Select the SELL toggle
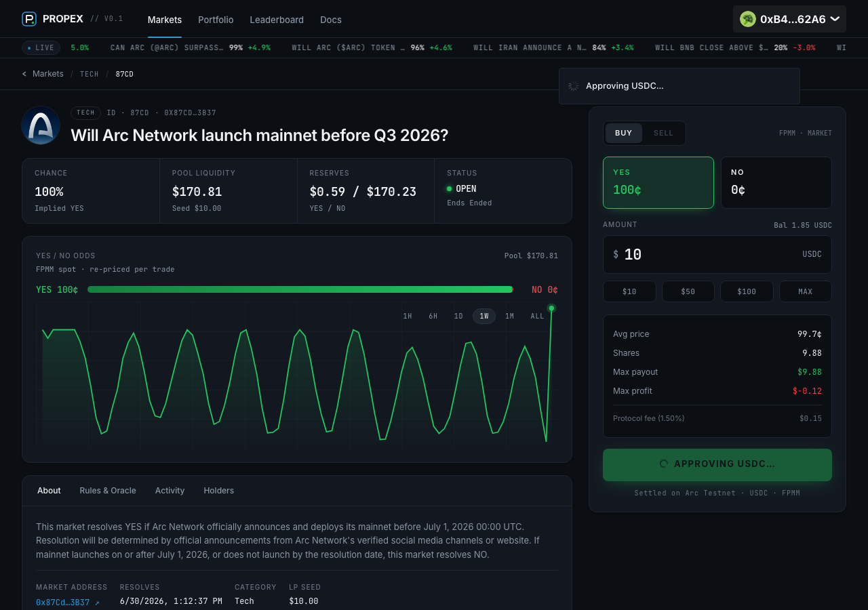 click(x=663, y=133)
